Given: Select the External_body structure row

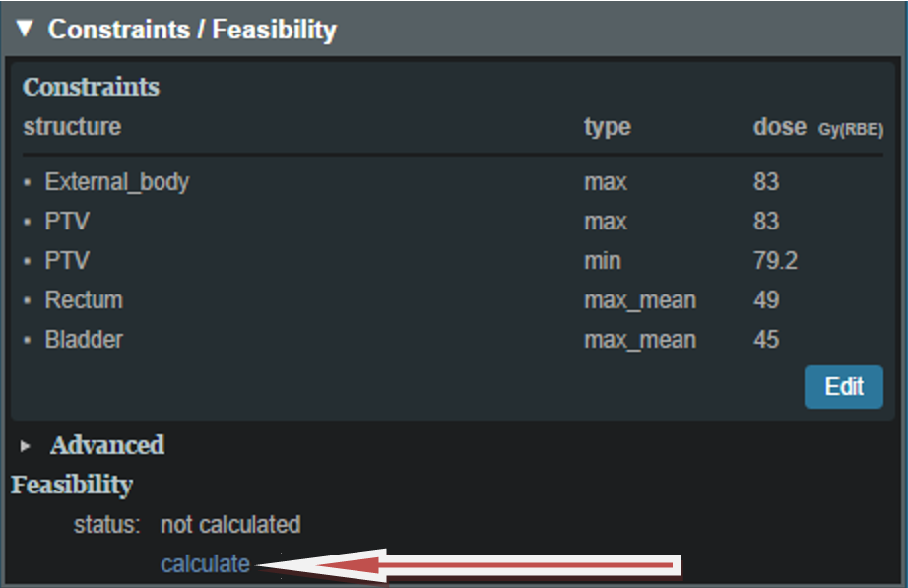Looking at the screenshot, I should 116,182.
